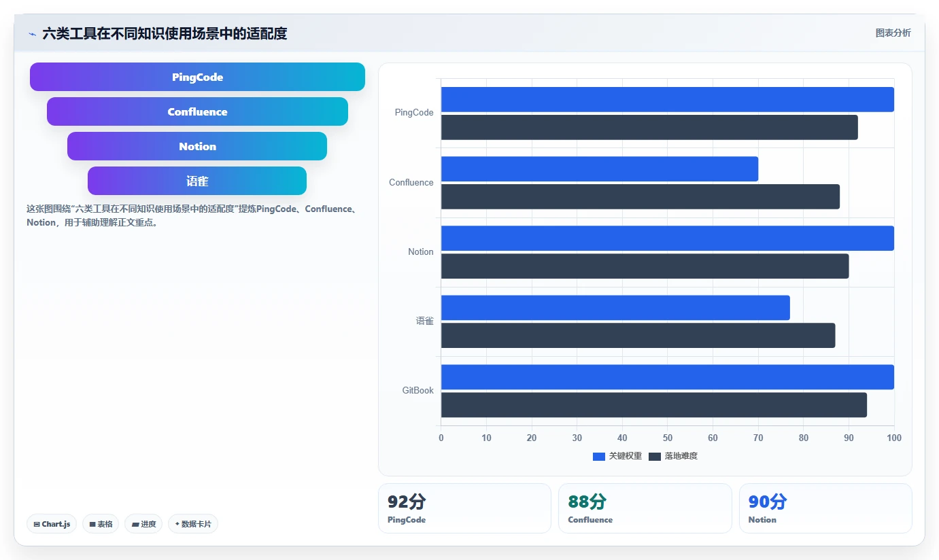The height and width of the screenshot is (560, 939).
Task: Click the 语雀 y-axis label
Action: coord(425,321)
